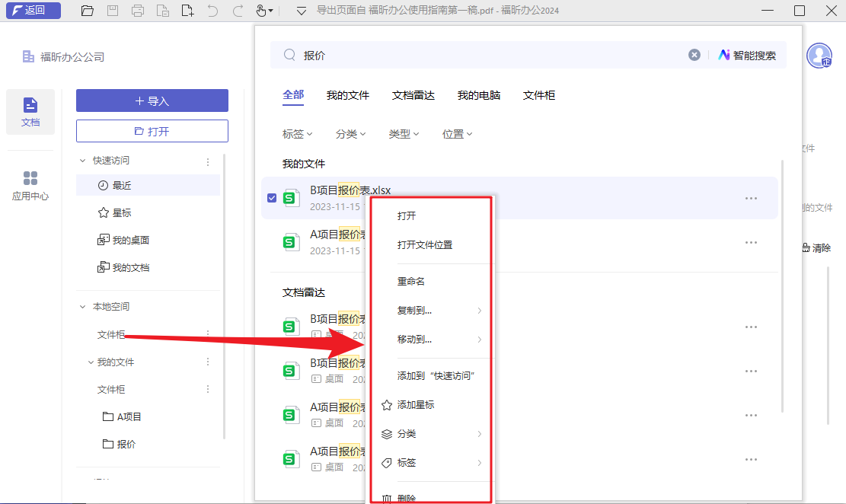Collapse the 我的文件 tree in the sidebar
846x504 pixels.
pyautogui.click(x=91, y=362)
